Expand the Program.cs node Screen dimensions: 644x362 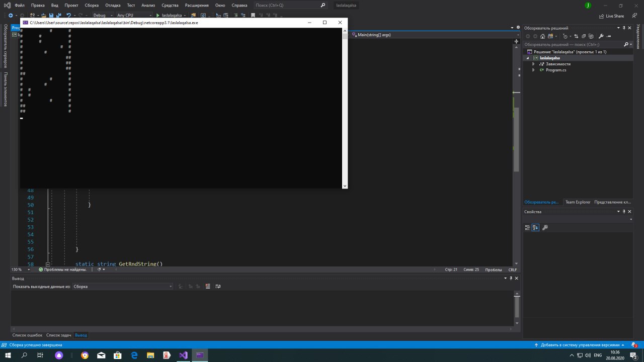tap(533, 70)
